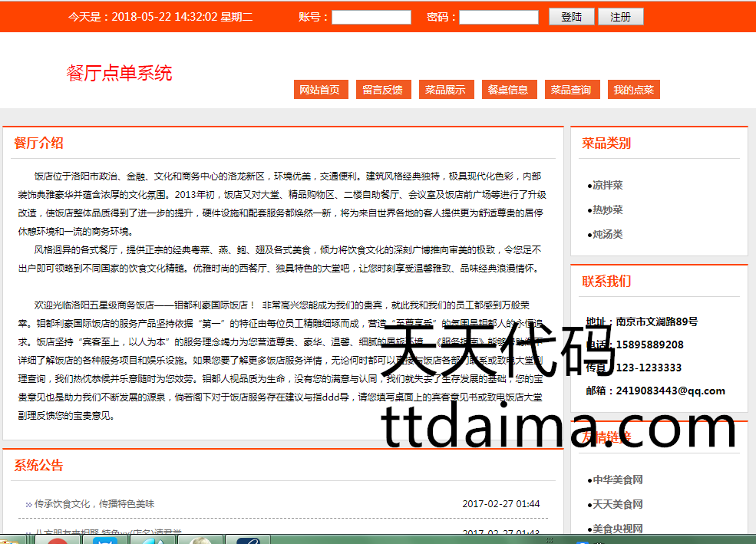Open the 留言反馈 navigation item
The image size is (756, 544).
click(x=382, y=90)
